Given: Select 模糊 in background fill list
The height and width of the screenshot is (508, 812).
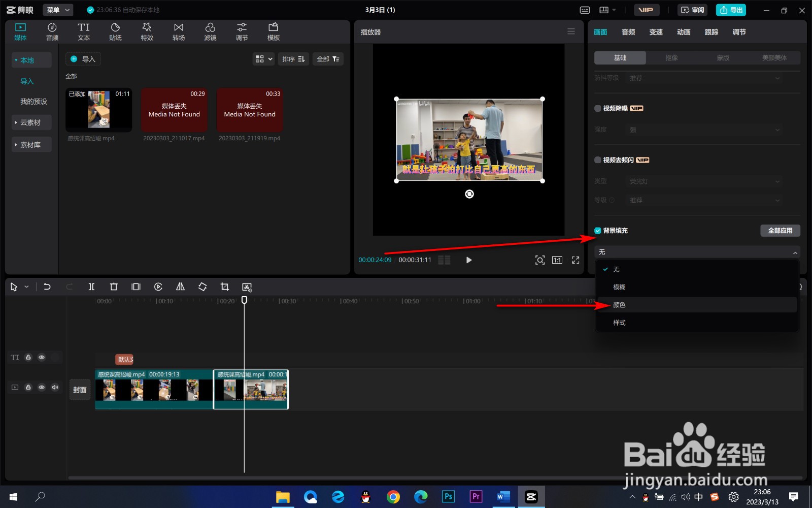Looking at the screenshot, I should [x=697, y=287].
